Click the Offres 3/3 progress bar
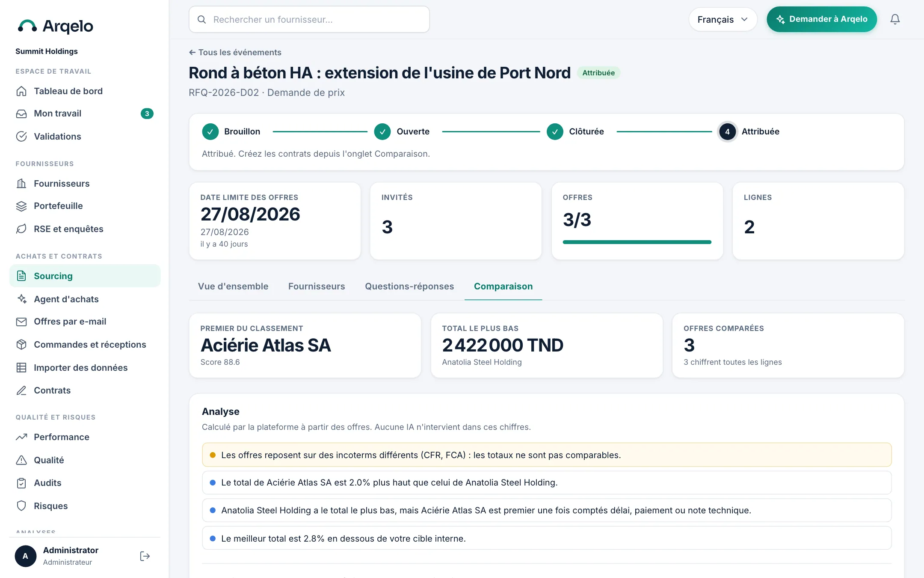Screen dimensions: 924x578 (x=637, y=242)
